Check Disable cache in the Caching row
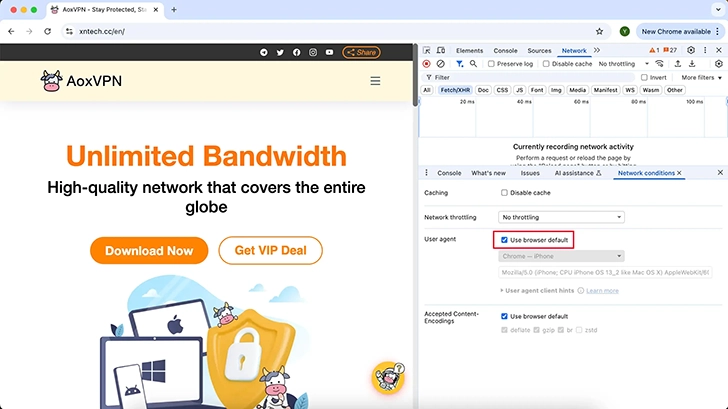The height and width of the screenshot is (409, 728). coord(504,193)
